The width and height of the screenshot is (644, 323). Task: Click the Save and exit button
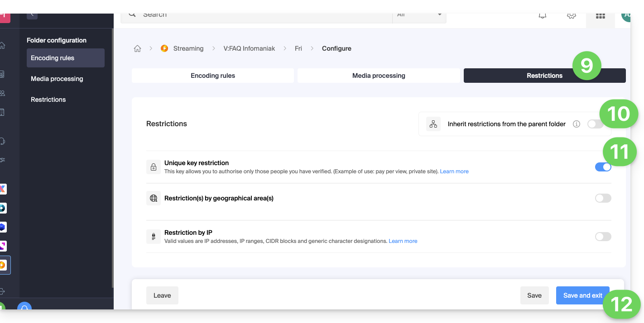(582, 295)
